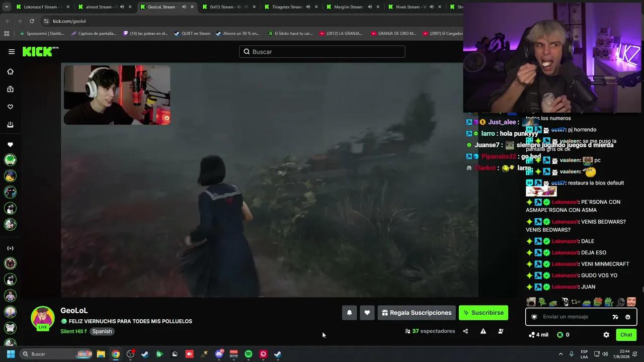The width and height of the screenshot is (644, 362).
Task: Click the Spanish language tag
Action: [x=102, y=331]
